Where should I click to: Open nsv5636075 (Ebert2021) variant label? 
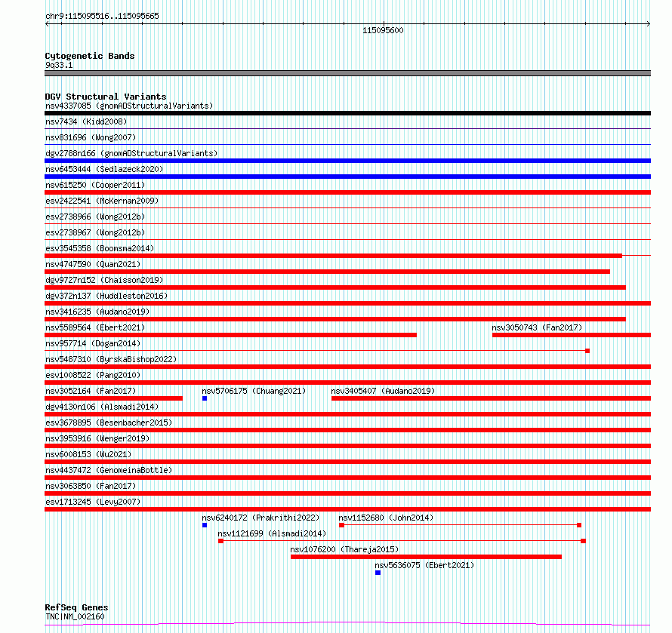click(x=424, y=565)
